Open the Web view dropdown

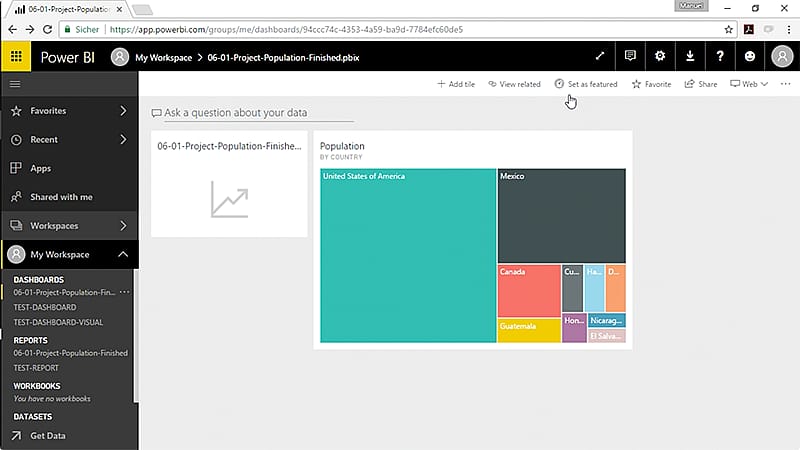[x=748, y=84]
